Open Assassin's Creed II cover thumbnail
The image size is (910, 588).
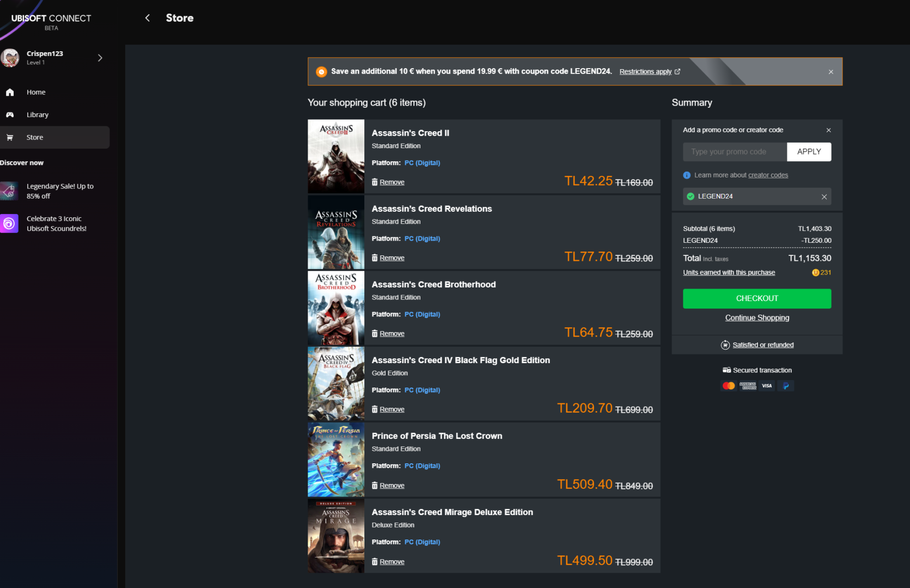pos(336,156)
